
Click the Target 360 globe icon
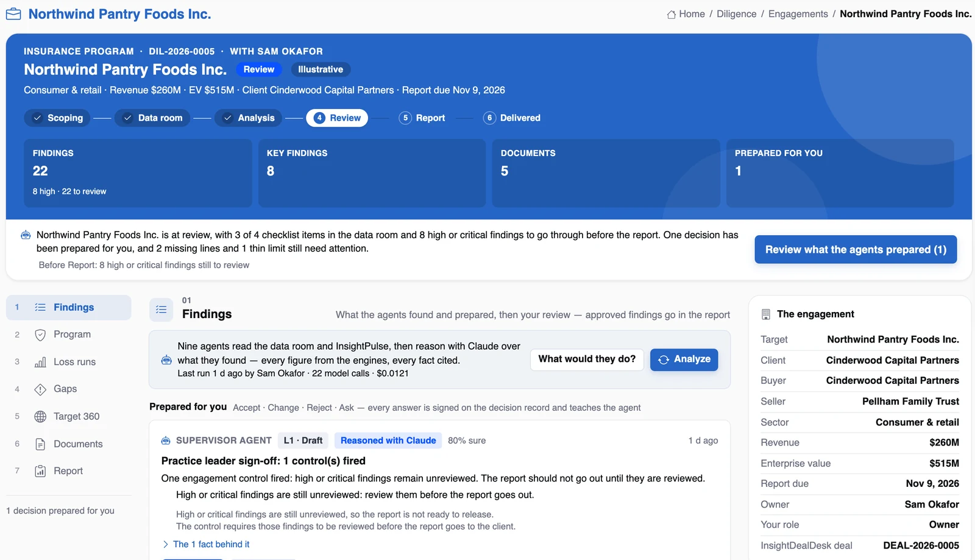coord(40,416)
